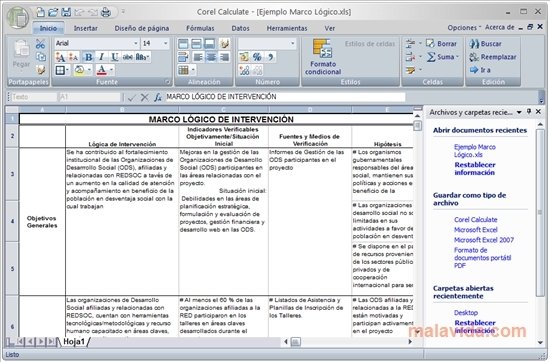Open the fill color highlight button
550x362 pixels.
79,70
